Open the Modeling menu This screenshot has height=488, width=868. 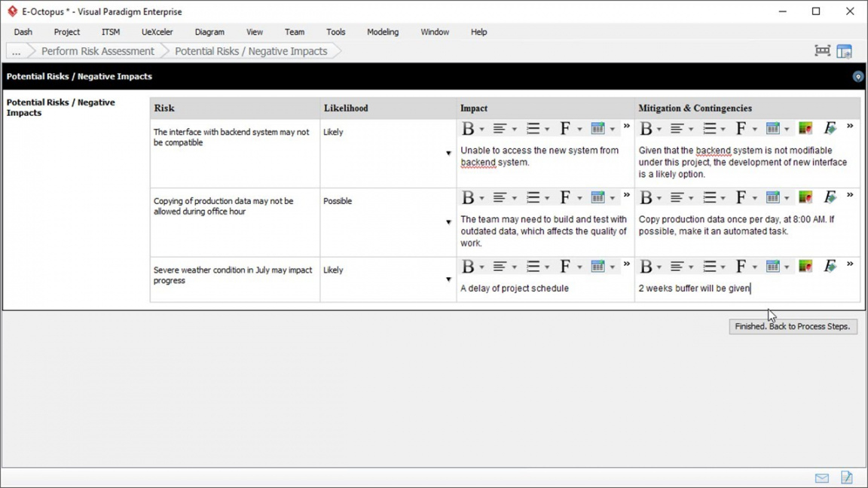tap(383, 32)
